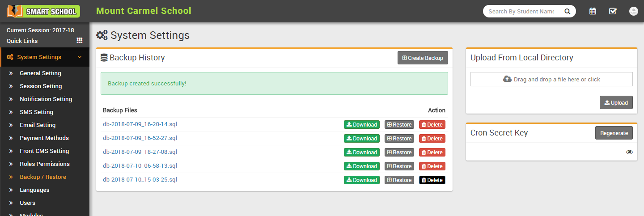This screenshot has width=644, height=216.
Task: Restore the db-2018-07-09_18-27-08.sql backup
Action: tap(399, 152)
